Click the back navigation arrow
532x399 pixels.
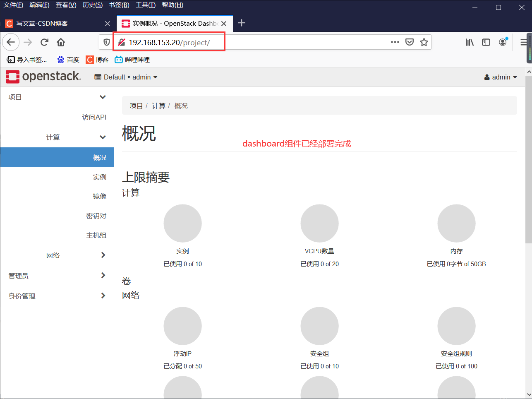coord(11,42)
